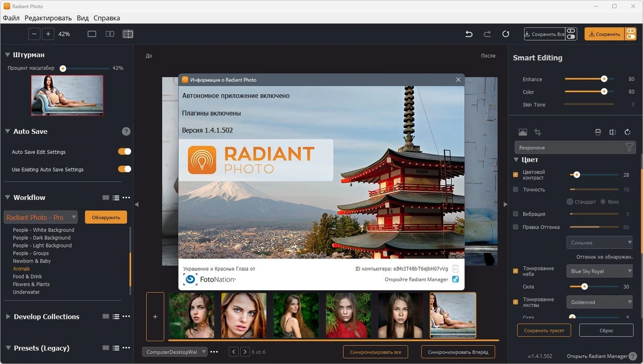
Task: Open the Сильнее dropdown
Action: pyautogui.click(x=600, y=242)
